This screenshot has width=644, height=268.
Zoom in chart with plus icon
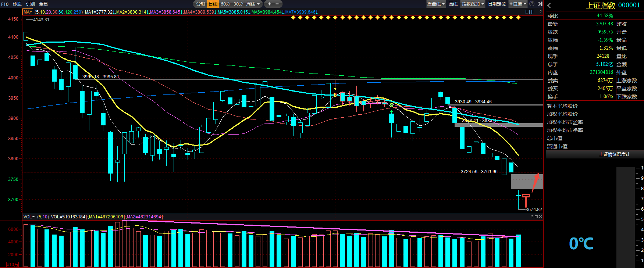269,4
